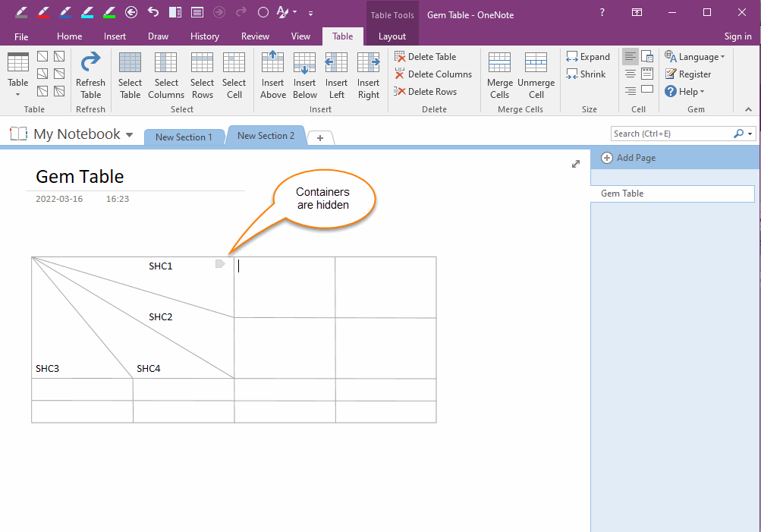Click Select Table in the ribbon
Viewport: 761px width, 532px height.
(x=130, y=75)
